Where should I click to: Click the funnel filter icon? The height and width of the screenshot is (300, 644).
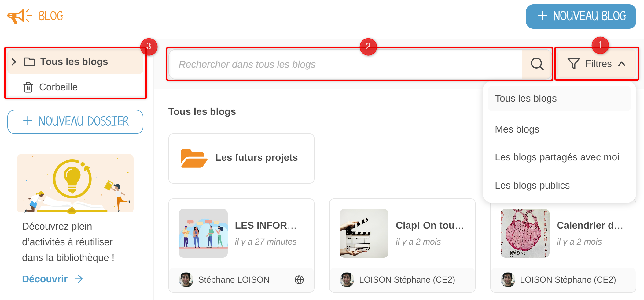(573, 64)
